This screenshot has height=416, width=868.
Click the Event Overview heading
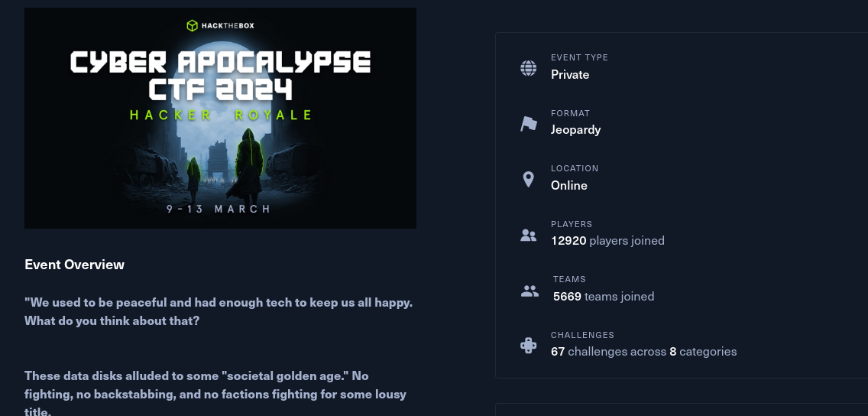[74, 265]
